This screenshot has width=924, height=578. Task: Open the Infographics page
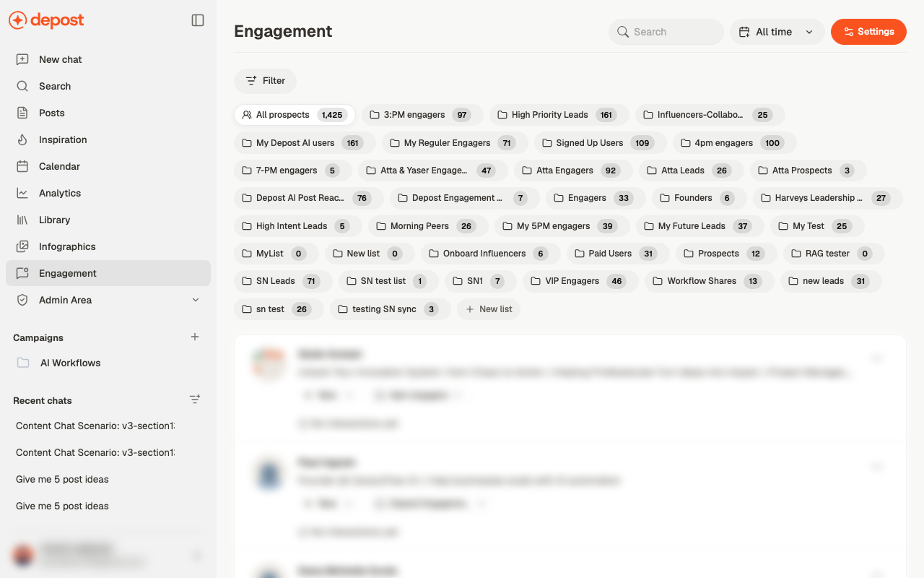[108, 246]
